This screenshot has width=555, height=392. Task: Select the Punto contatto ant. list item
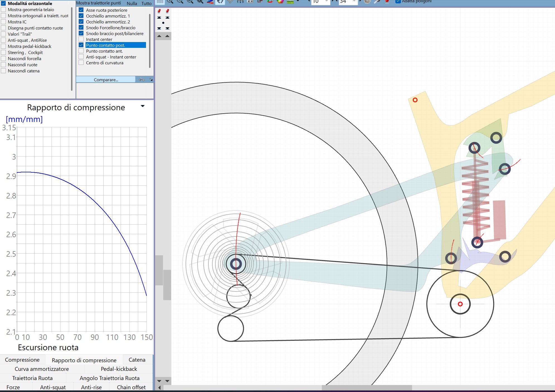104,51
